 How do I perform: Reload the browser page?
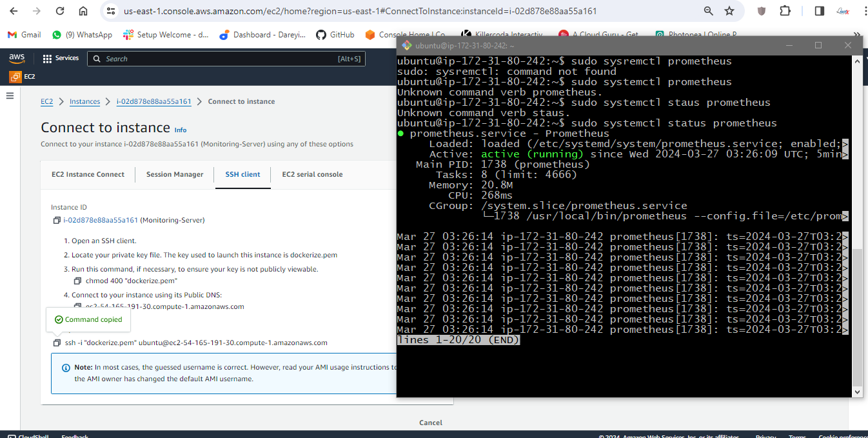60,11
